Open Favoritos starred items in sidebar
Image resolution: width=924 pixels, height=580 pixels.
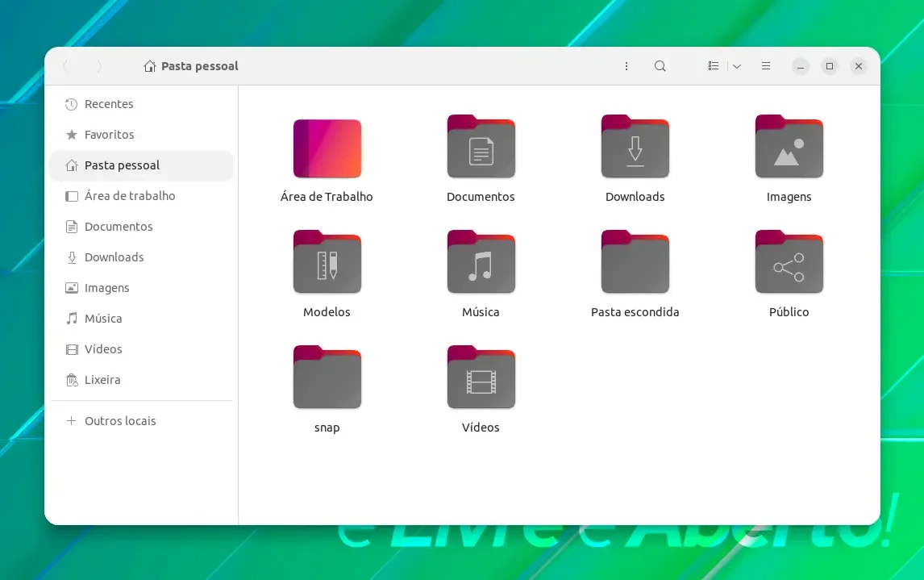(141, 135)
